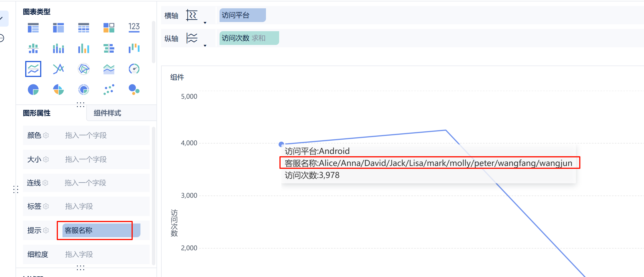The image size is (644, 277).
Task: Click the Android data point on line
Action: click(281, 144)
